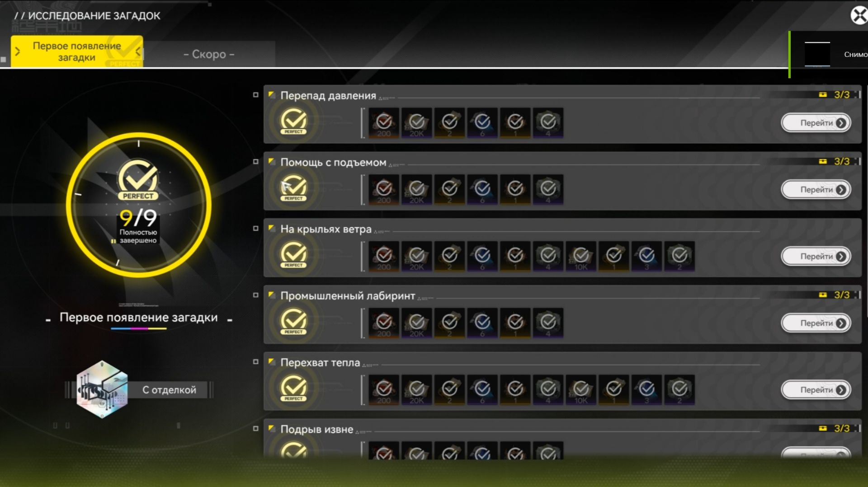Open the last reward icon in Перехват тепла
This screenshot has width=868, height=487.
[679, 389]
